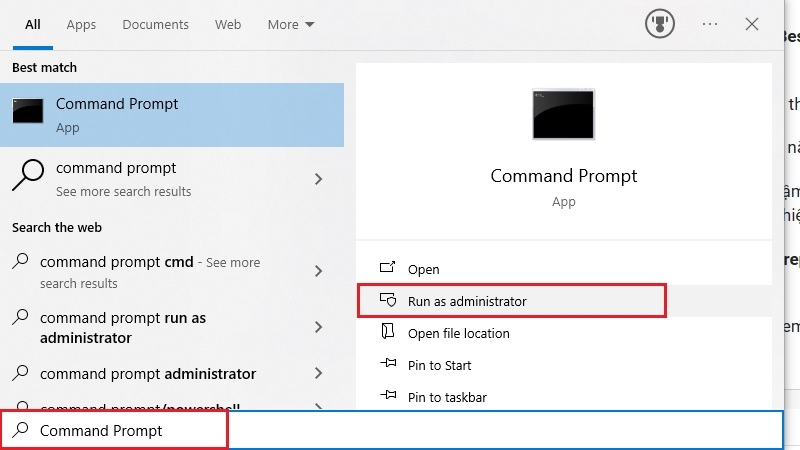This screenshot has width=800, height=450.
Task: Select Command Prompt App best match
Action: point(172,115)
